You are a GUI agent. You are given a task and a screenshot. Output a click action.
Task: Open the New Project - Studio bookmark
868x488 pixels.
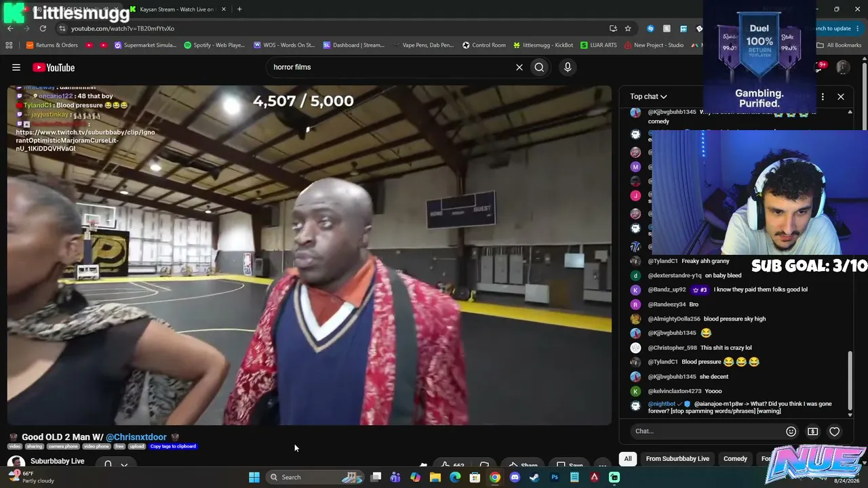click(x=654, y=45)
